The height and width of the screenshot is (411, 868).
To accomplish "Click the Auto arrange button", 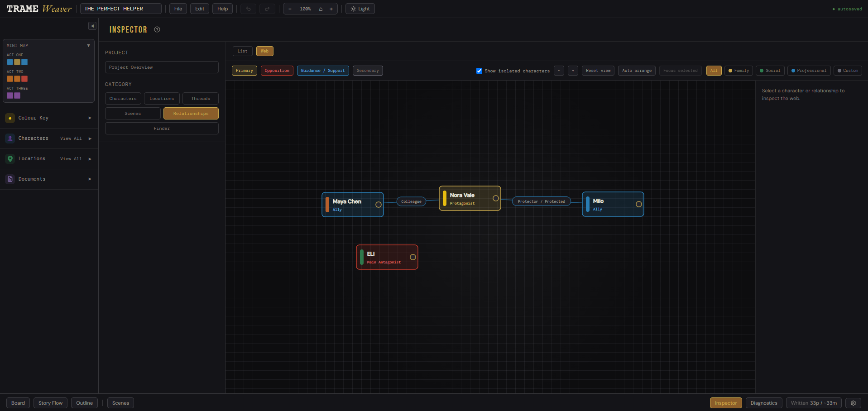I will pyautogui.click(x=637, y=71).
